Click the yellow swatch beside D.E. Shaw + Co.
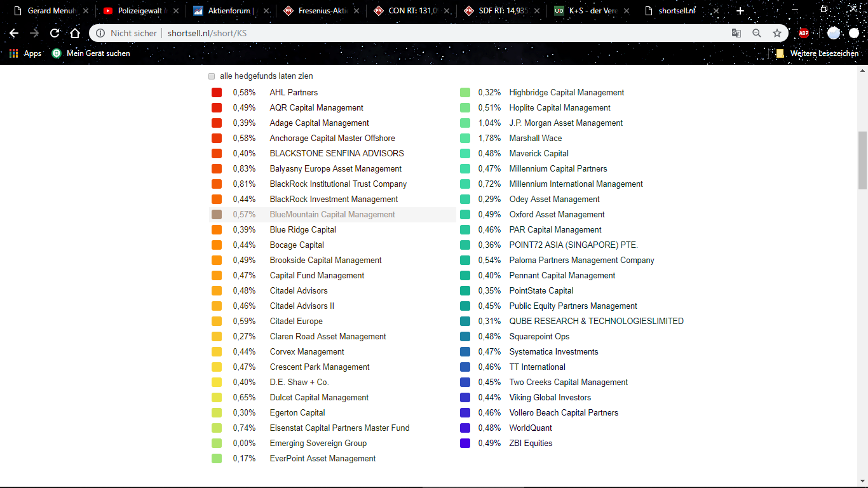868x488 pixels. [217, 382]
